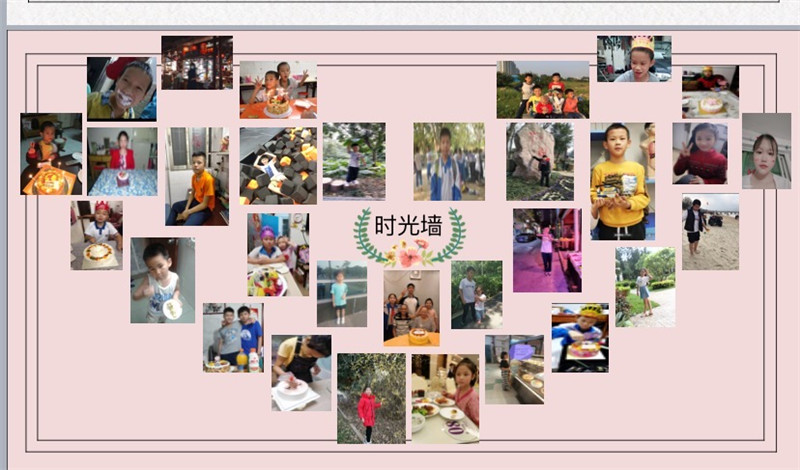Screen dimensions: 800x470
Task: Click child in purple hat with fruit cake
Action: [278, 255]
